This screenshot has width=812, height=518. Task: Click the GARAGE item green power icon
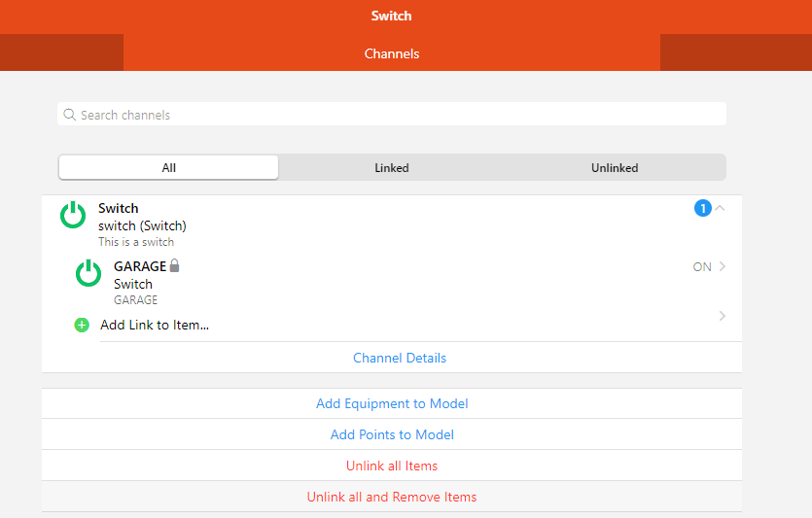(88, 273)
